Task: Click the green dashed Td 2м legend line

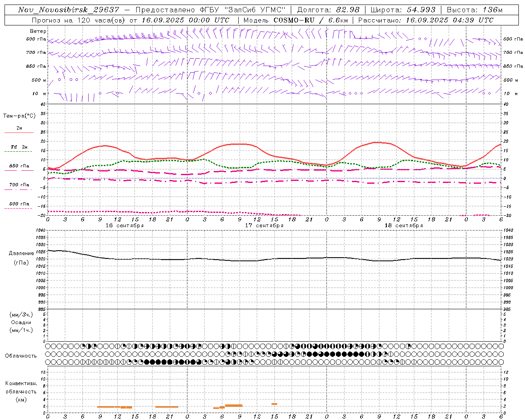Action: click(x=19, y=152)
